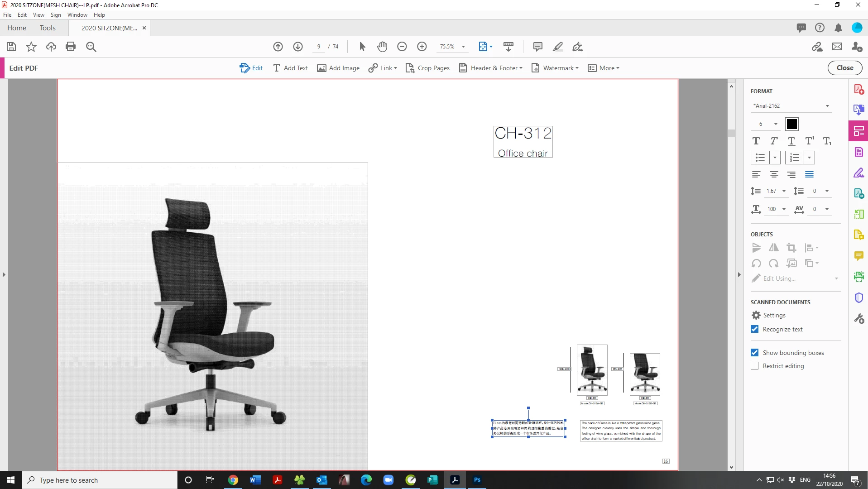The height and width of the screenshot is (489, 868).
Task: Align text right
Action: pos(791,174)
